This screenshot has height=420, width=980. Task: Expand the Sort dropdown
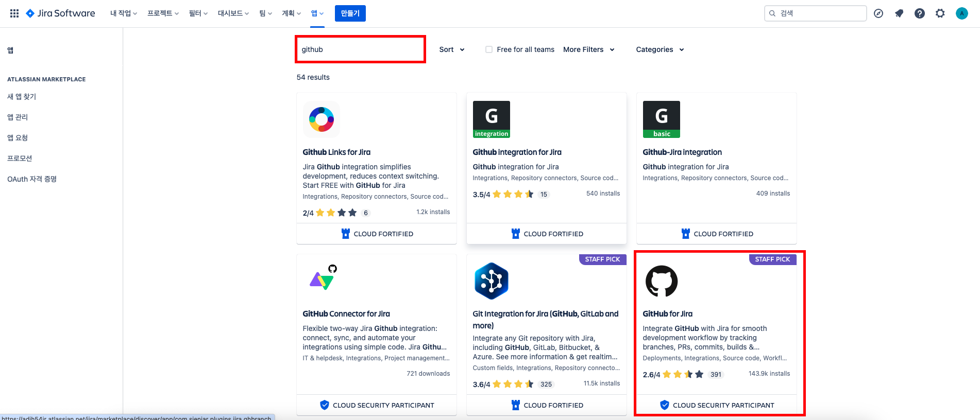pyautogui.click(x=452, y=49)
